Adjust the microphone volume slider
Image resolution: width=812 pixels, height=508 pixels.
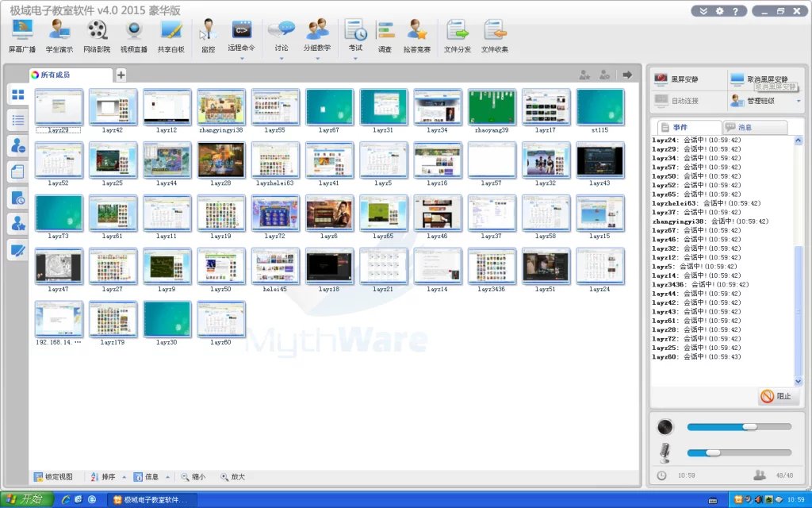pos(739,452)
